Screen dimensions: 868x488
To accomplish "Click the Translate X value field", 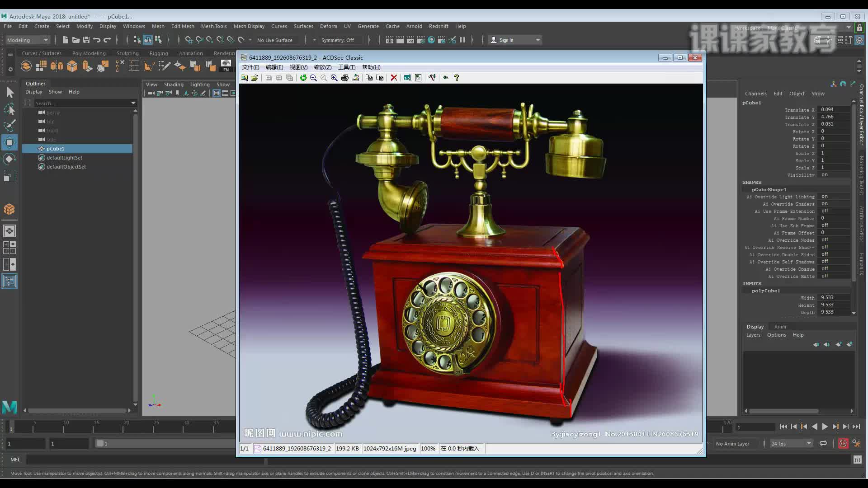I will (834, 110).
